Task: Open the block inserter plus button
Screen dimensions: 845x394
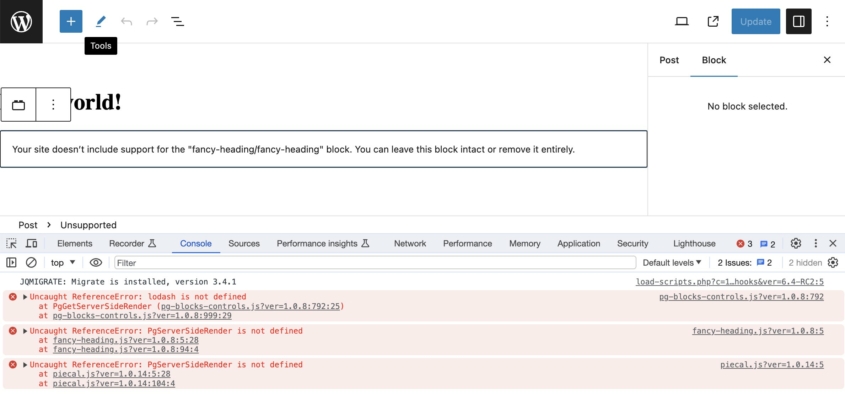Action: [x=71, y=22]
